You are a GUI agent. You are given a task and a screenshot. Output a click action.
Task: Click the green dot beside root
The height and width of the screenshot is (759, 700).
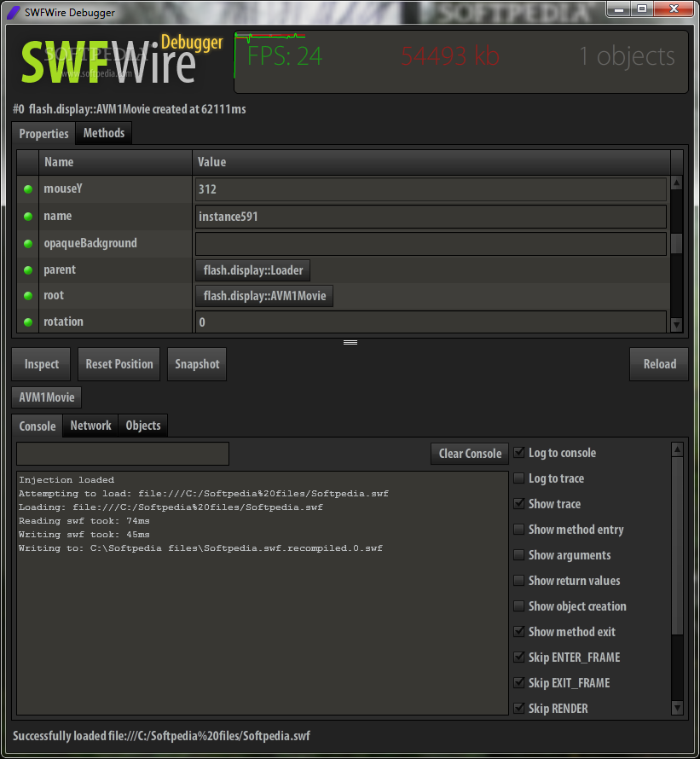(28, 296)
